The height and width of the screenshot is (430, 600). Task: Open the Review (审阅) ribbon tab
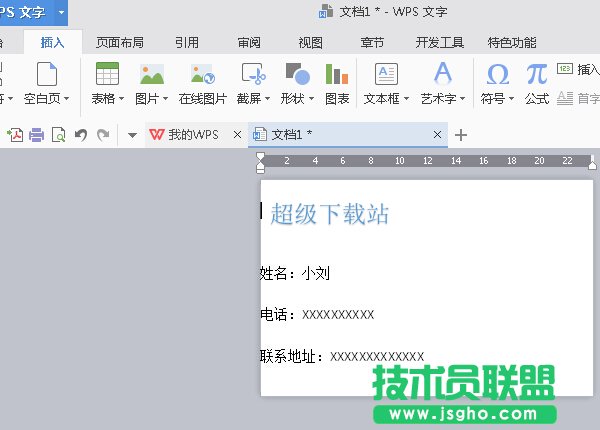[249, 42]
